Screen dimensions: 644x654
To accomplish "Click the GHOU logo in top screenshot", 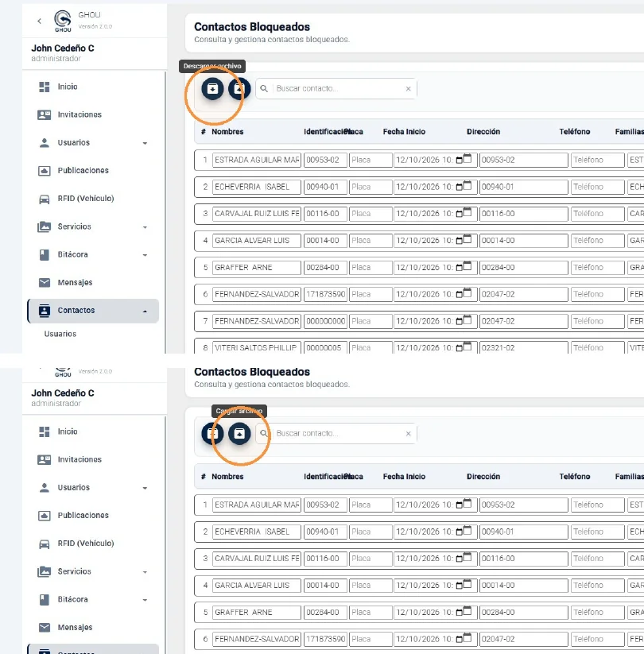I will tap(63, 21).
